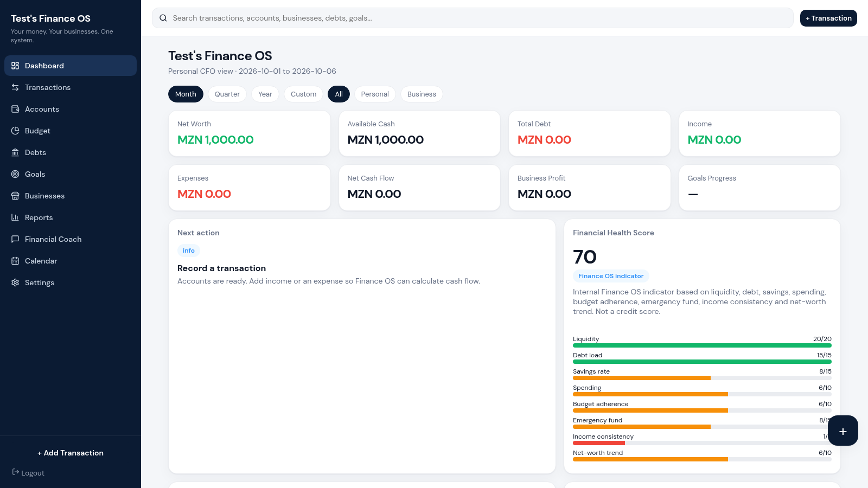Click the Businesses storefront icon
The height and width of the screenshot is (488, 868).
15,196
